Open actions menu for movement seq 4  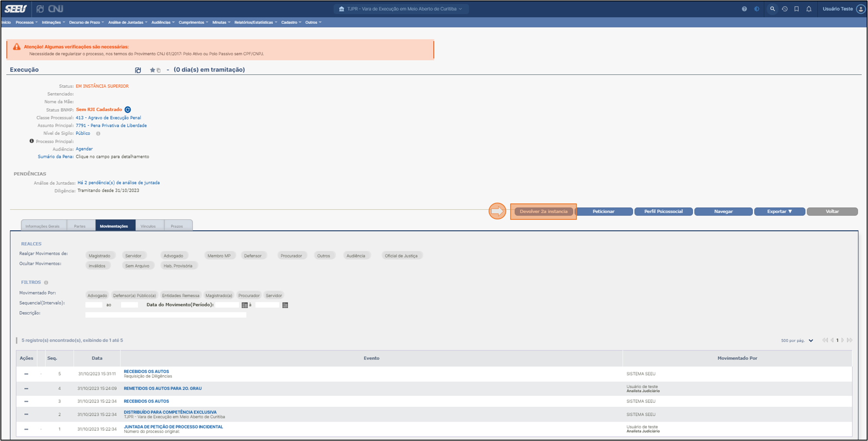pyautogui.click(x=26, y=389)
